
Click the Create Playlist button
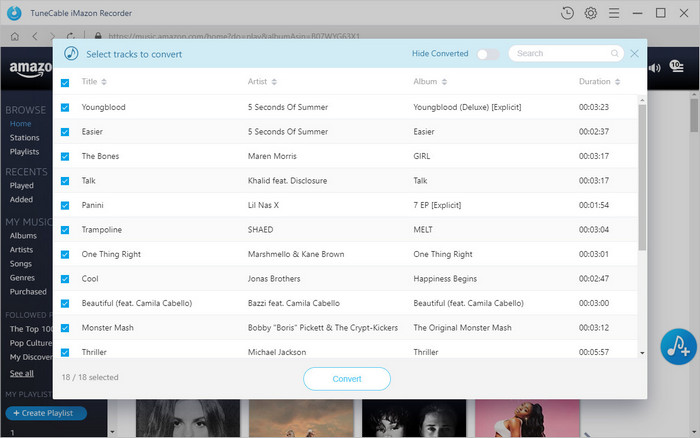click(x=46, y=413)
